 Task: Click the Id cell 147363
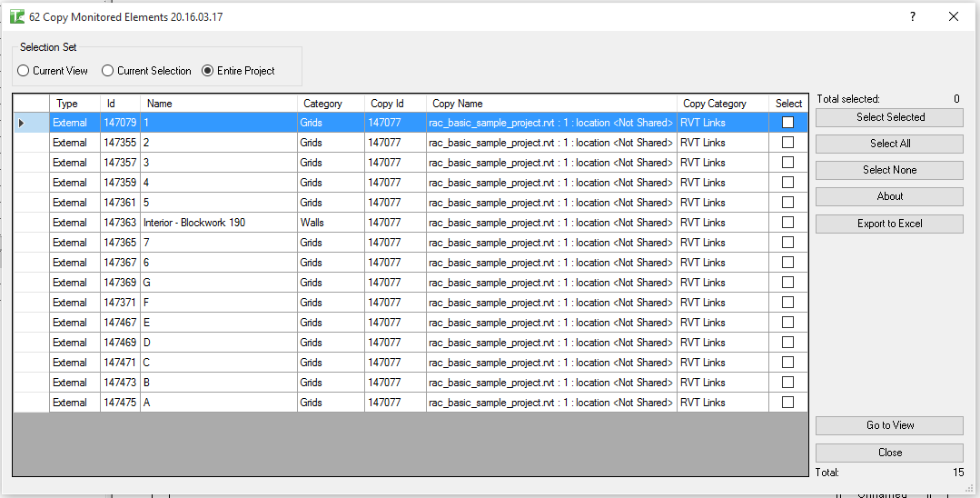(120, 223)
